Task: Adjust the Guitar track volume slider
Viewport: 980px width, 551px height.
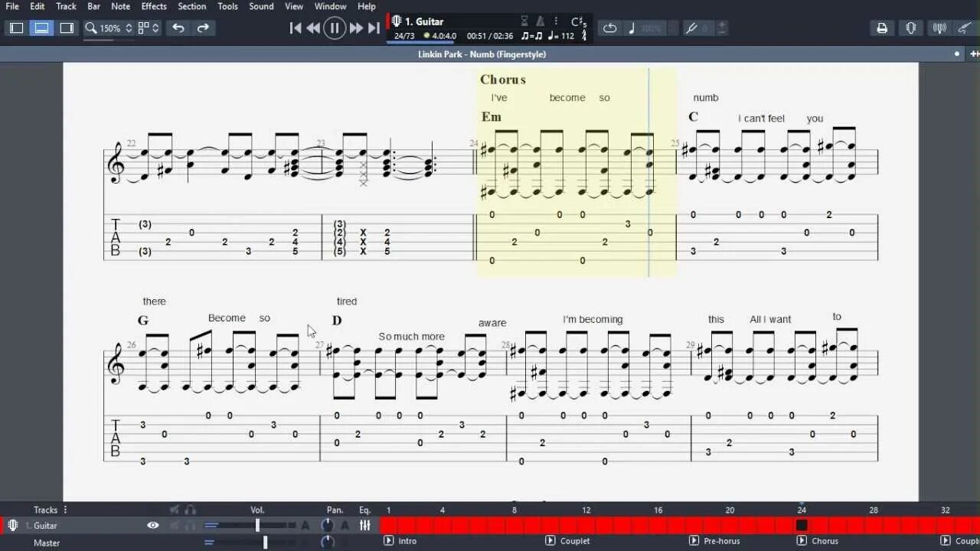Action: click(250, 526)
